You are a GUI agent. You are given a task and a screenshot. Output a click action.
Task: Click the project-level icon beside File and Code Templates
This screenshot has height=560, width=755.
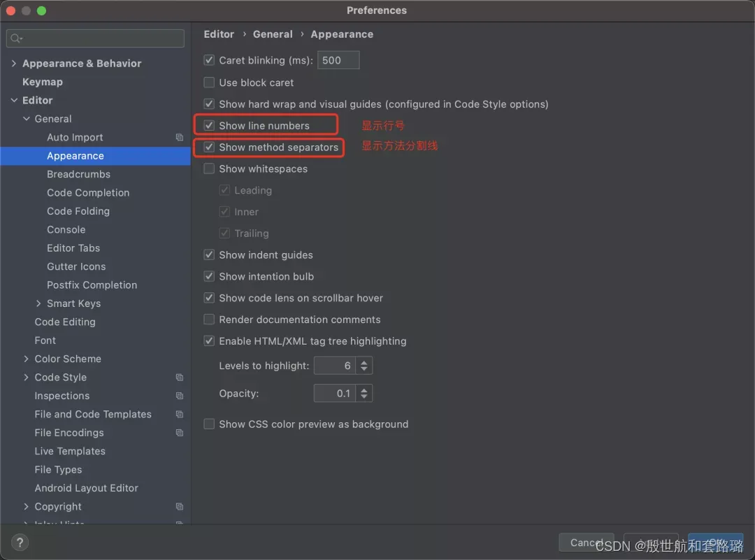point(180,414)
